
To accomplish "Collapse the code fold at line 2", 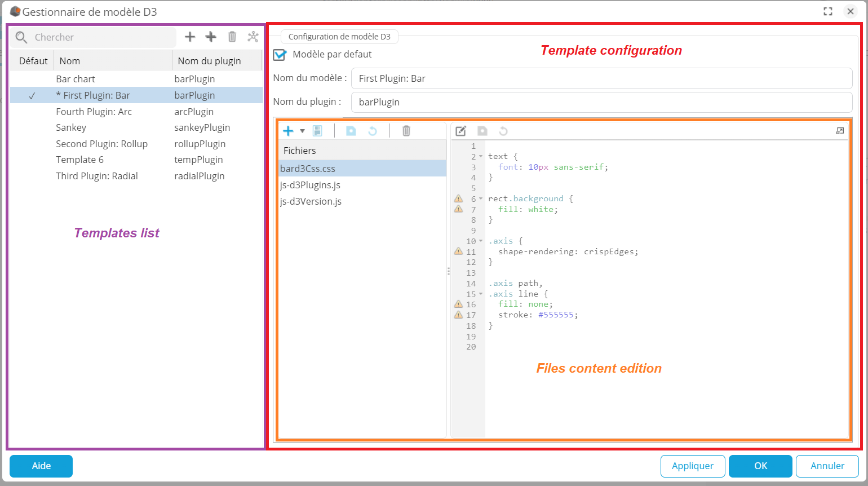I will (x=481, y=157).
